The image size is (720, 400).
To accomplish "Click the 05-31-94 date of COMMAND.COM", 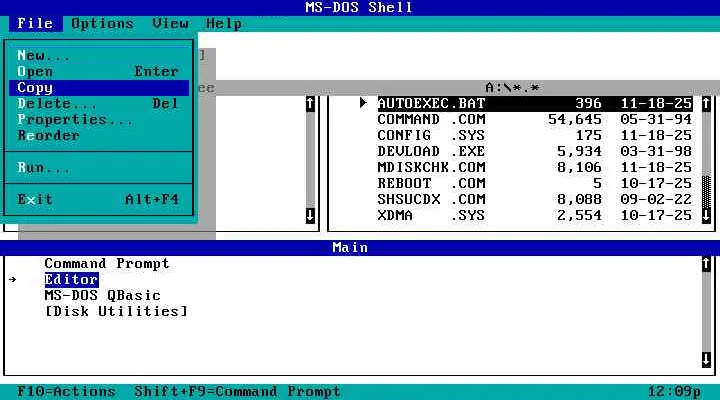I will [656, 119].
